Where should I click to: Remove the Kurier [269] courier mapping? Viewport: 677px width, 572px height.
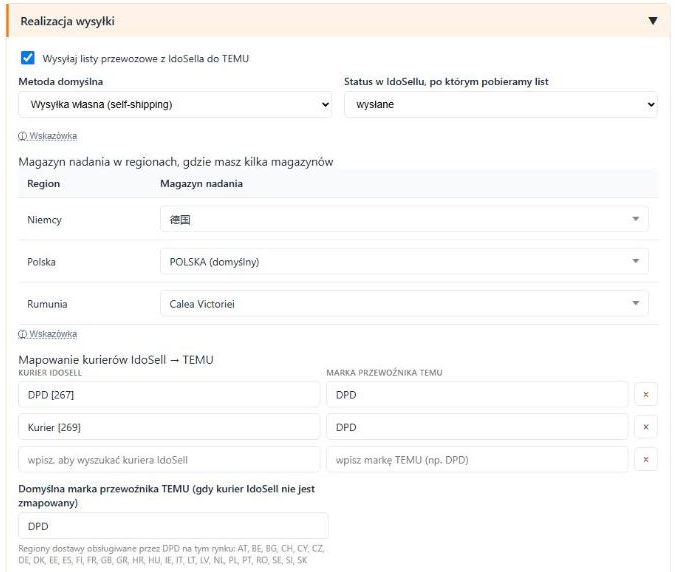pyautogui.click(x=646, y=427)
